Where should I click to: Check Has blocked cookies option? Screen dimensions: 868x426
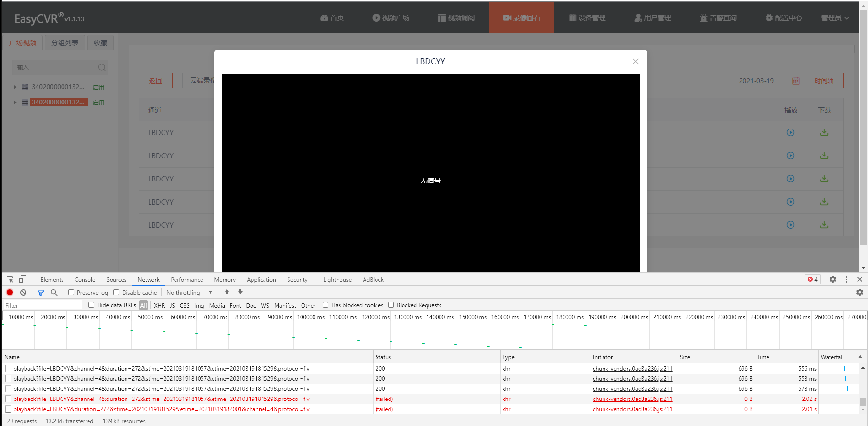(x=326, y=305)
